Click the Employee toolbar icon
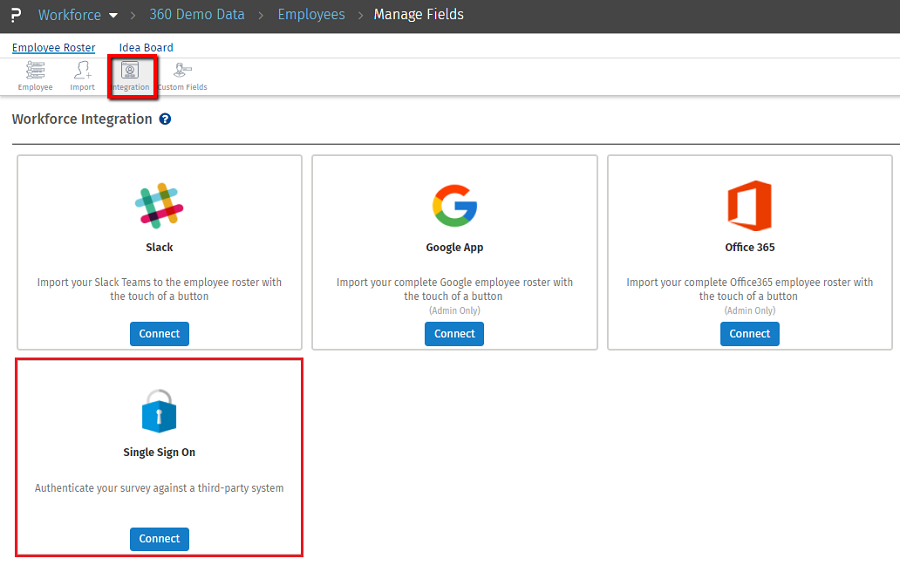This screenshot has height=579, width=900. click(34, 75)
